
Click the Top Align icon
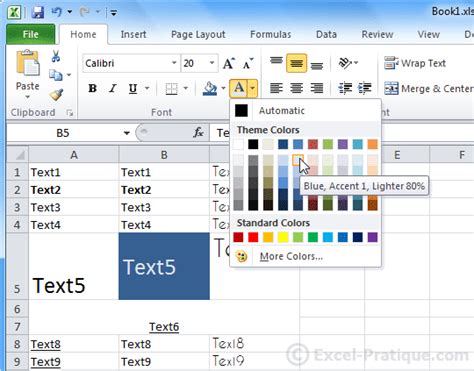click(x=276, y=61)
